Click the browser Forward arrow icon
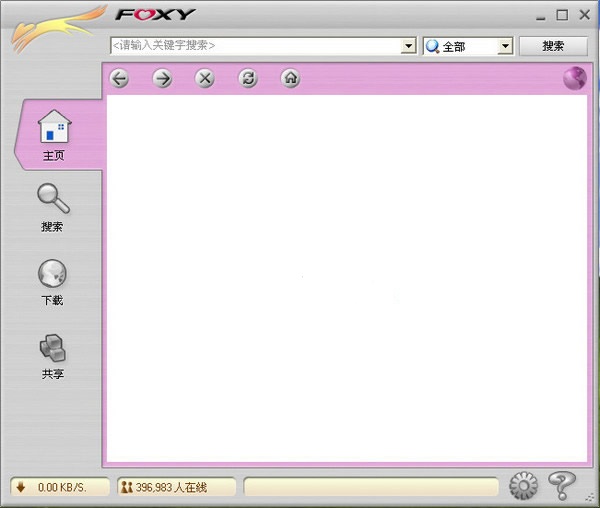This screenshot has width=600, height=508. tap(162, 79)
